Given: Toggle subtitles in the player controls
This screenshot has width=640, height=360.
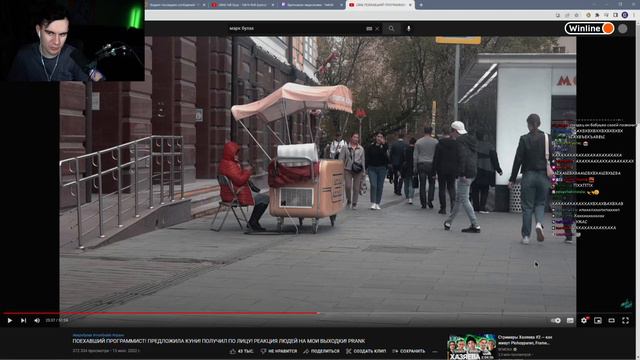Looking at the screenshot, I should click(570, 321).
